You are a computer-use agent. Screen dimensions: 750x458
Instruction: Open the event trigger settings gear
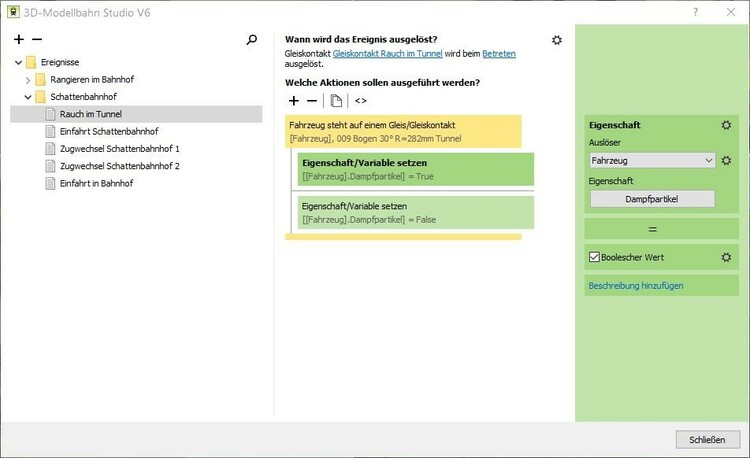coord(557,40)
